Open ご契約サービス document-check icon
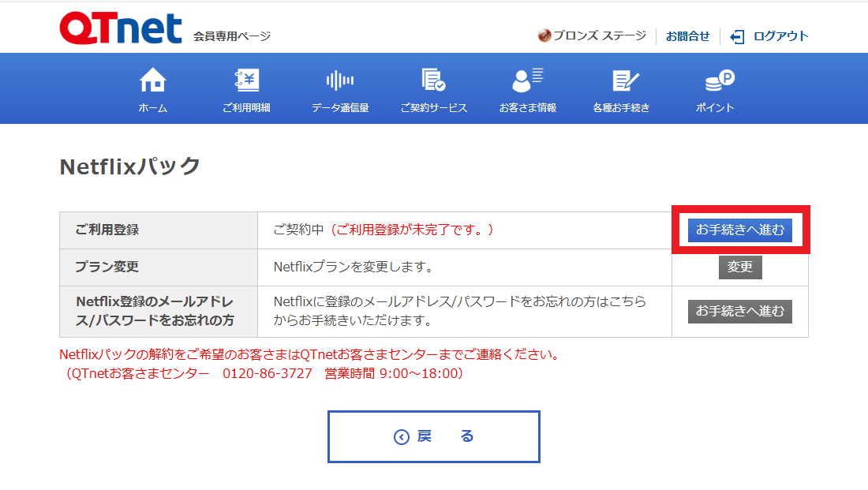 (x=433, y=80)
